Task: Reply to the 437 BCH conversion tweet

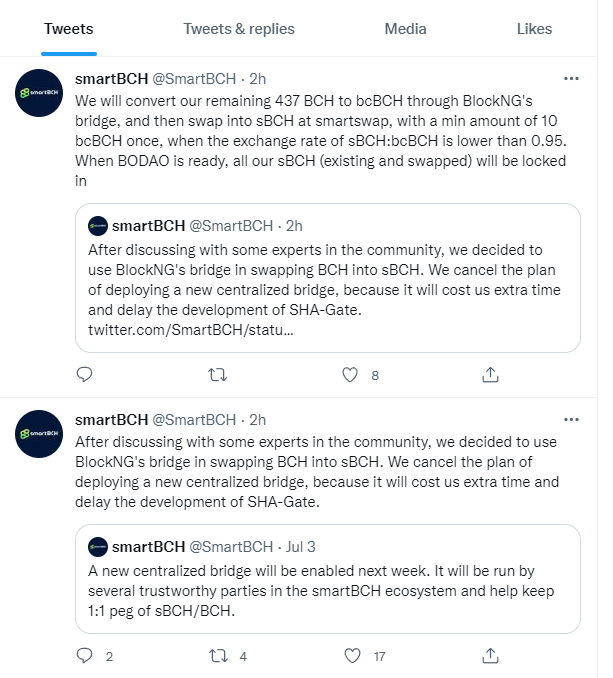Action: click(x=84, y=374)
